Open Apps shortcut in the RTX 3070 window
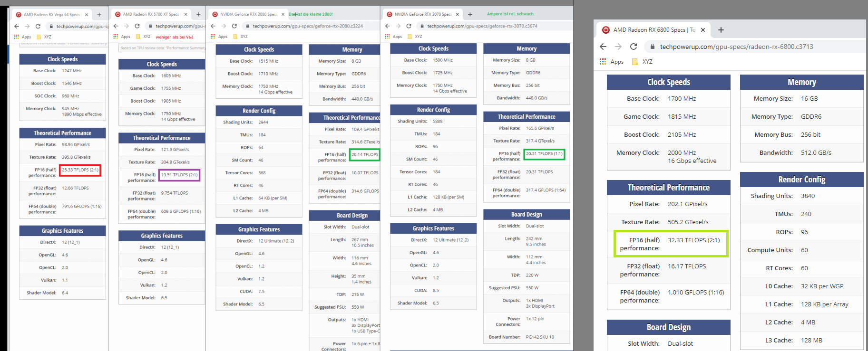Viewport: 868px width, 351px height. [393, 37]
